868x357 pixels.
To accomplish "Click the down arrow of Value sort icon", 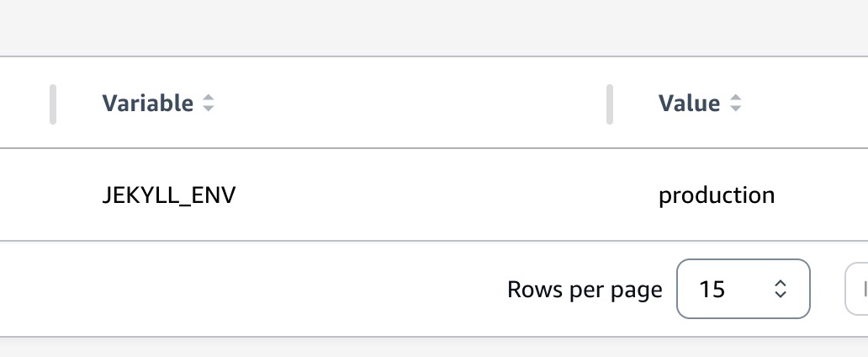I will click(x=735, y=108).
